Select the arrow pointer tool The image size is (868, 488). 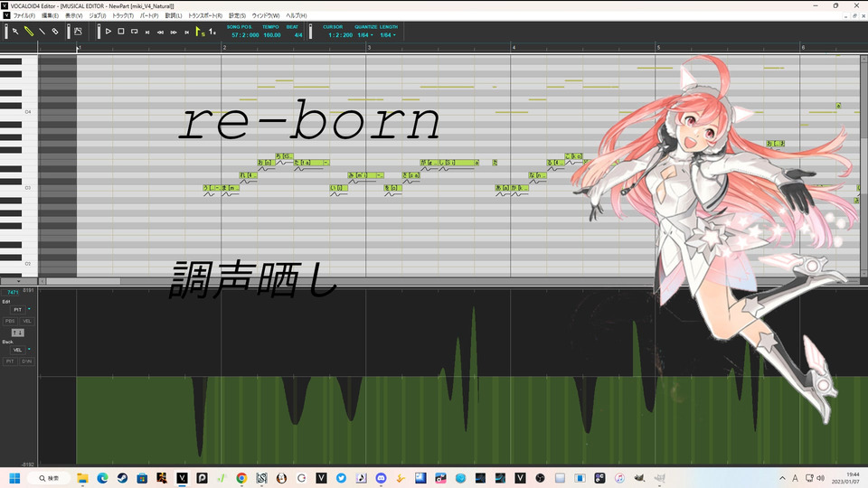(x=15, y=32)
